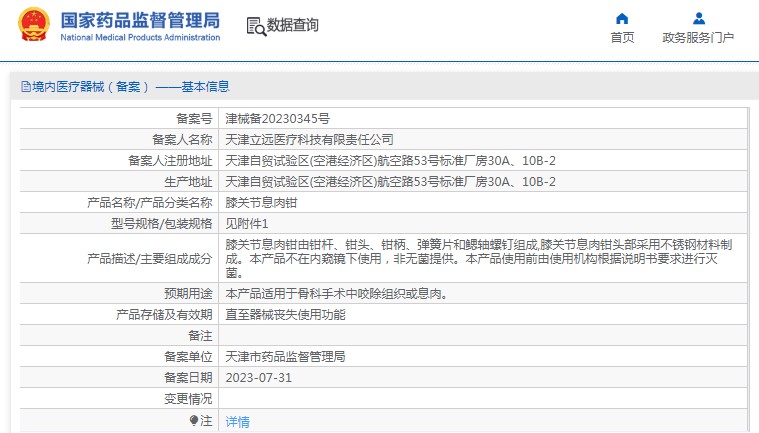
Task: Click National Medical Products Administration text
Action: click(x=140, y=37)
